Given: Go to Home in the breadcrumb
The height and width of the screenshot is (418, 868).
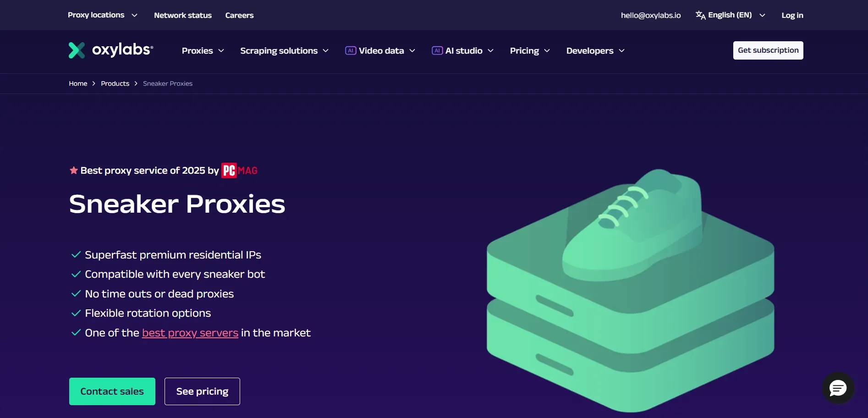Looking at the screenshot, I should [78, 83].
